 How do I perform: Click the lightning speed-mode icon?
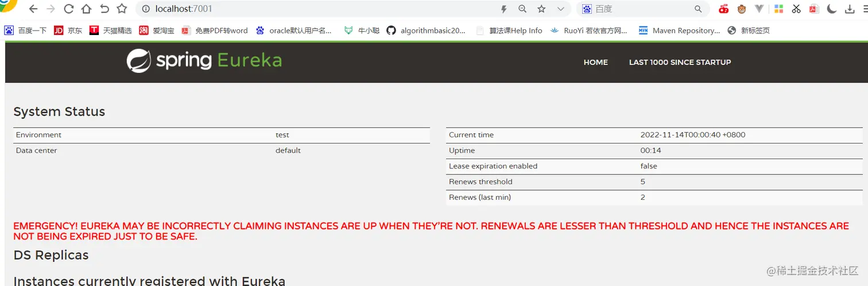(x=504, y=9)
